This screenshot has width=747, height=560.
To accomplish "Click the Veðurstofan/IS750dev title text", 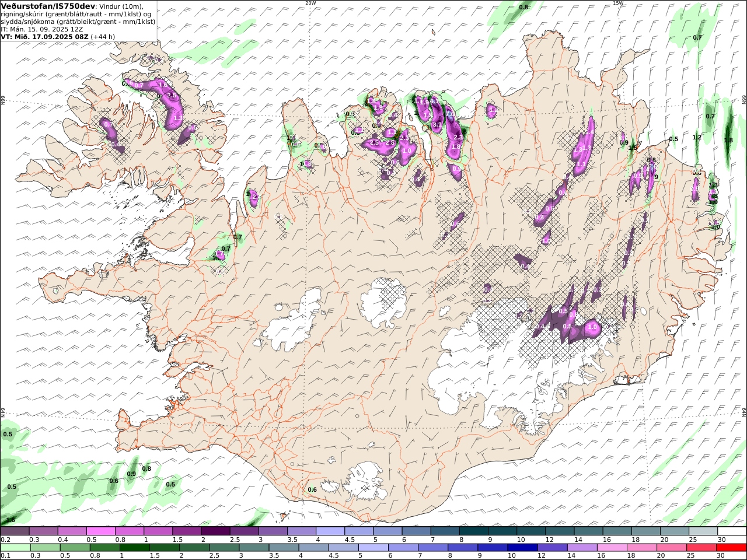I will point(48,6).
